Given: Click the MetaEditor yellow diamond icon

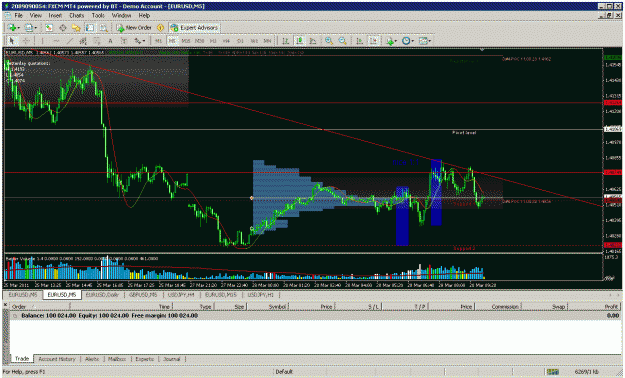Looking at the screenshot, I should tap(160, 28).
